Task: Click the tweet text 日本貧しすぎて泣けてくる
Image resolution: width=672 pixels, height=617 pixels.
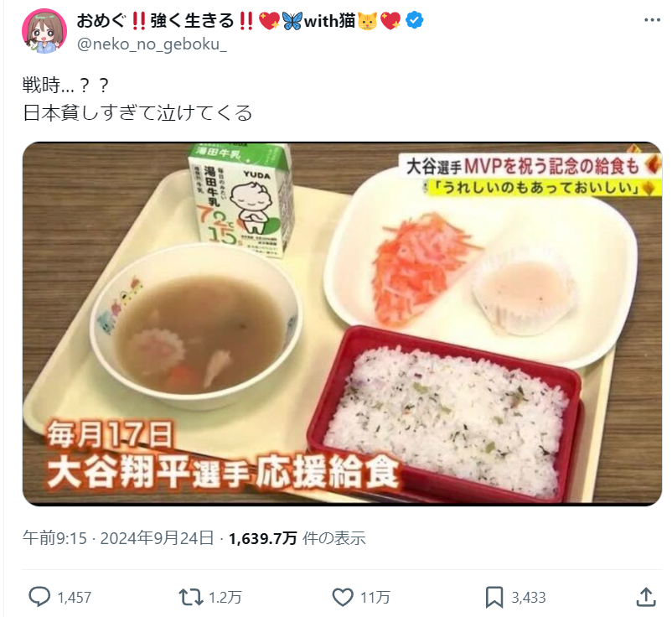Action: [137, 113]
